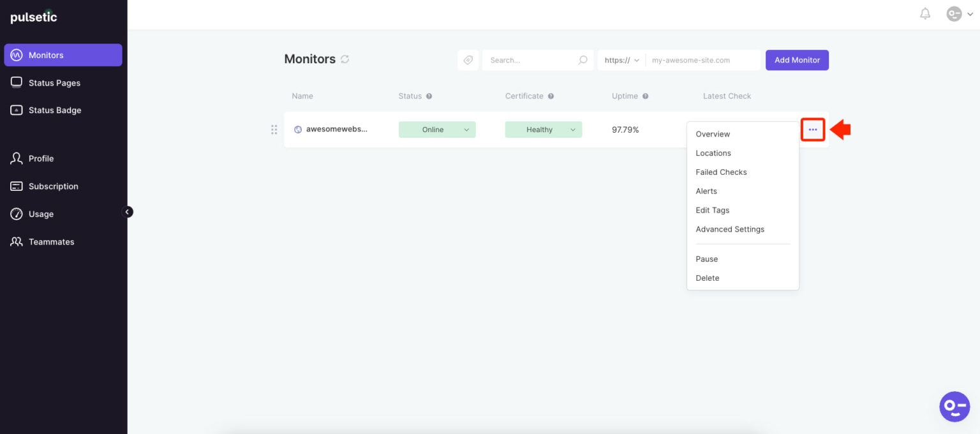Open the https:// protocol dropdown
980x434 pixels.
point(621,59)
